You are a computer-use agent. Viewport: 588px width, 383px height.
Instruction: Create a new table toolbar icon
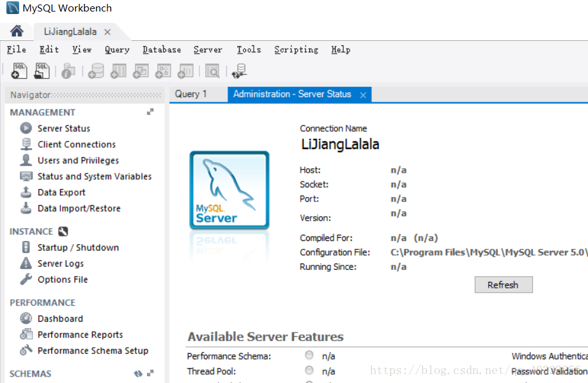(118, 70)
